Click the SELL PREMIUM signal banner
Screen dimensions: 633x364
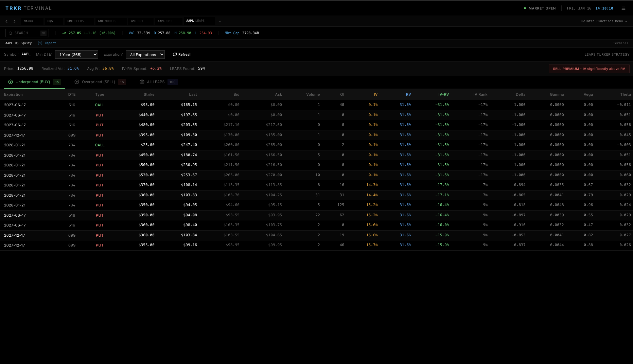coord(589,69)
